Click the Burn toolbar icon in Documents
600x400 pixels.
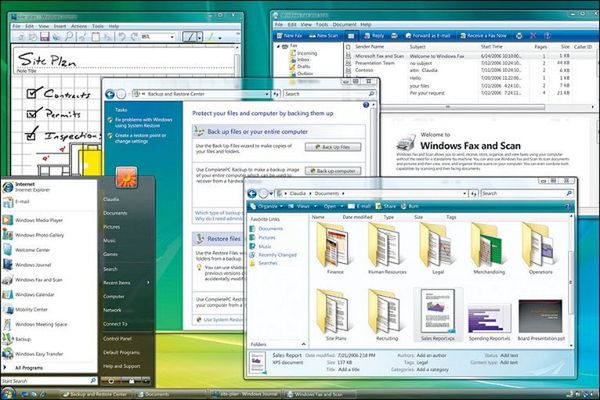pyautogui.click(x=403, y=206)
